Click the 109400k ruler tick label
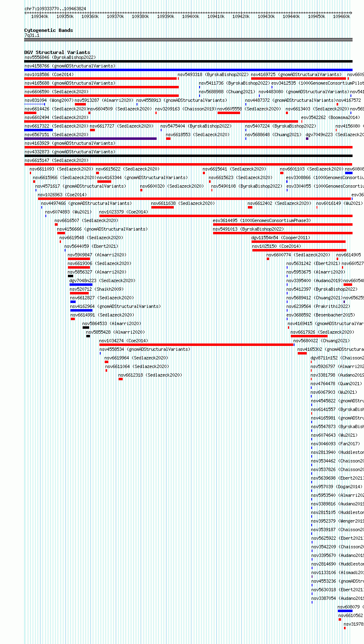364x644 pixels. click(191, 16)
